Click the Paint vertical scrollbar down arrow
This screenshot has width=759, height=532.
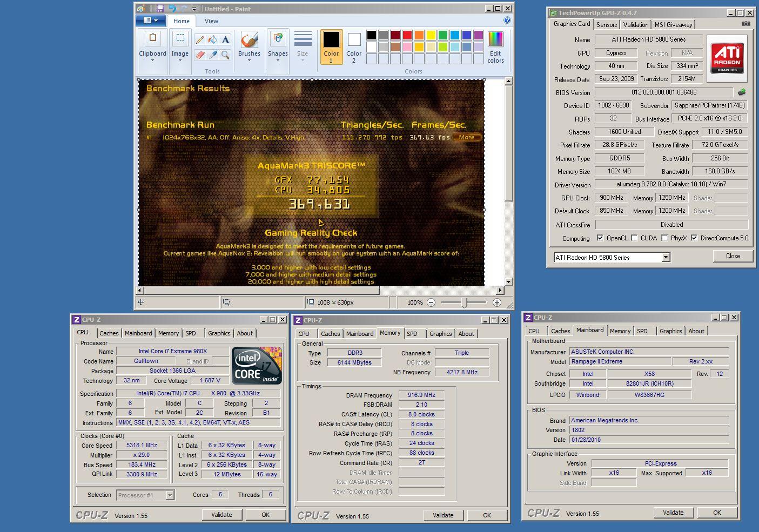point(508,282)
